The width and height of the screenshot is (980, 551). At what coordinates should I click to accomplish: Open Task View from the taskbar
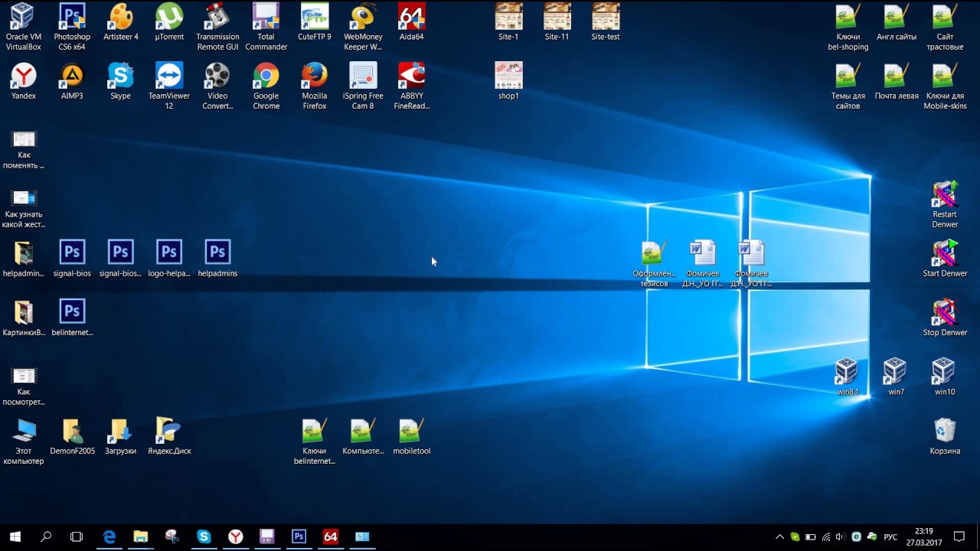(77, 536)
